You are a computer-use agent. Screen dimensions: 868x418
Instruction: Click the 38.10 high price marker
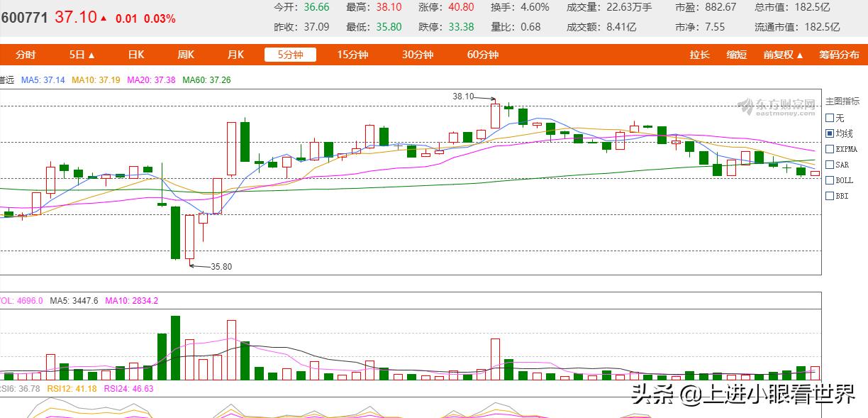click(462, 94)
